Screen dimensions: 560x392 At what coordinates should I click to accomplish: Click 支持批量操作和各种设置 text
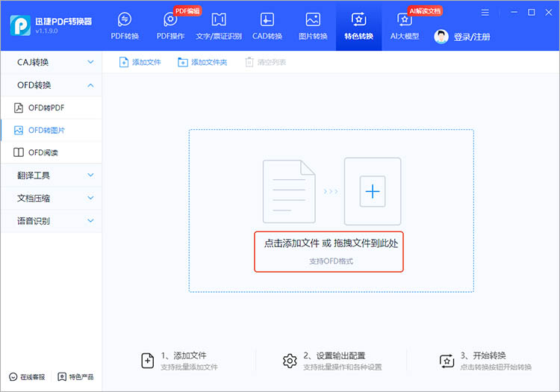343,367
